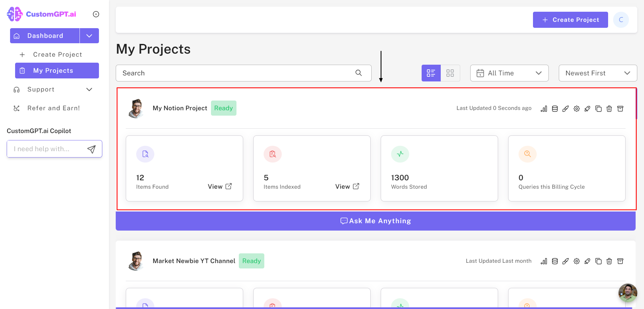View the 5 Items Indexed
The height and width of the screenshot is (309, 644).
click(x=347, y=186)
